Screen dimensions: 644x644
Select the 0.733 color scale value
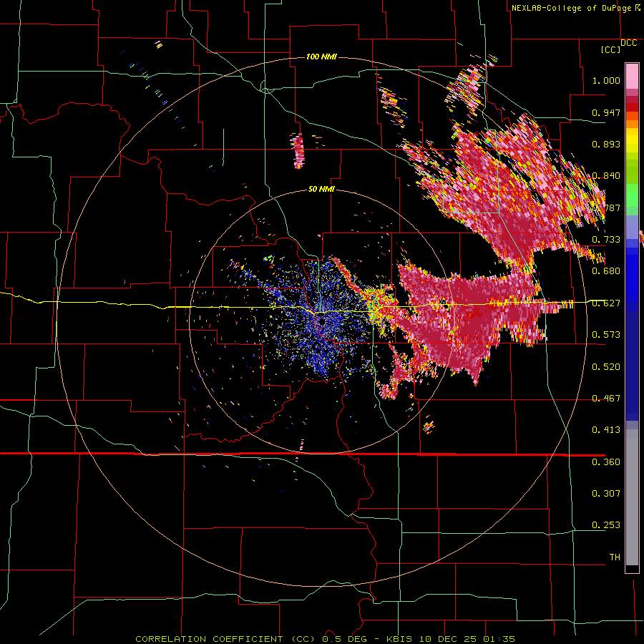(606, 240)
